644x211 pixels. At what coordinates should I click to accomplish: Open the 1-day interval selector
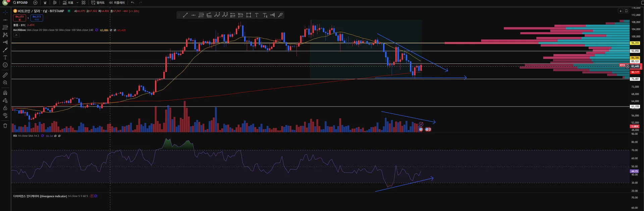tap(45, 3)
